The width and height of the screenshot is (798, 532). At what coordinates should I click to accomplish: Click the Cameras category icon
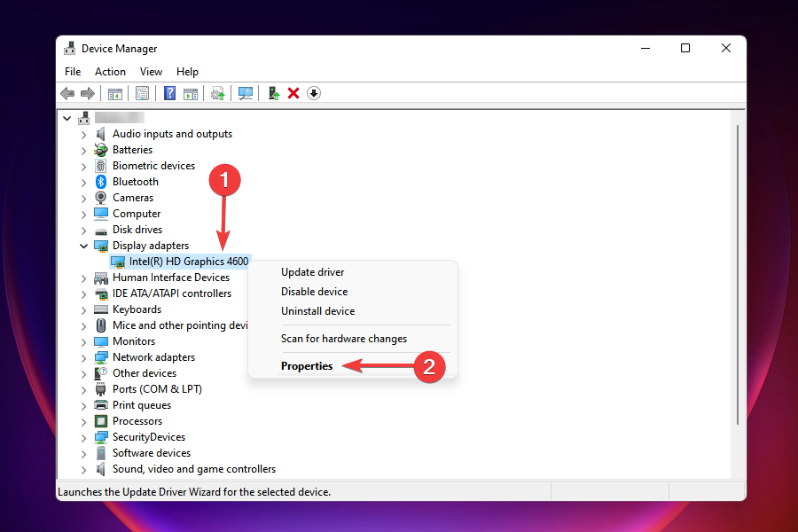[x=101, y=198]
